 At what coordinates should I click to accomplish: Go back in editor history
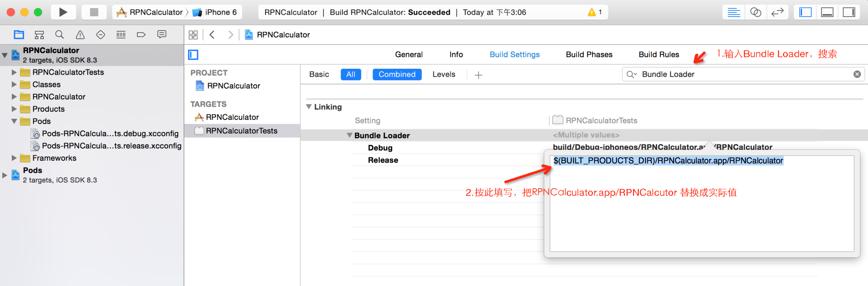[212, 35]
